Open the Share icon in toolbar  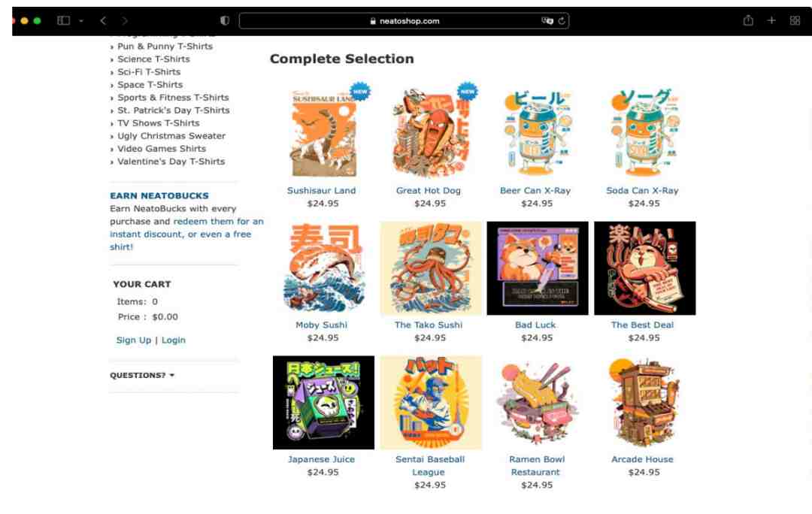click(x=748, y=20)
